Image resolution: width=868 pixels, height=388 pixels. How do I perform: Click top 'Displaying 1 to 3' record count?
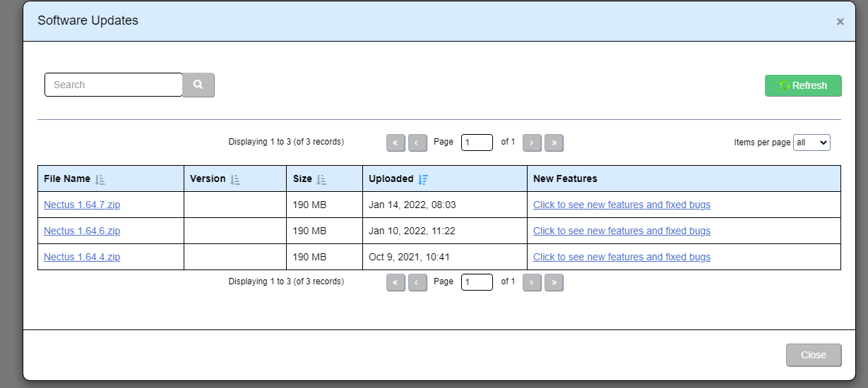[286, 142]
